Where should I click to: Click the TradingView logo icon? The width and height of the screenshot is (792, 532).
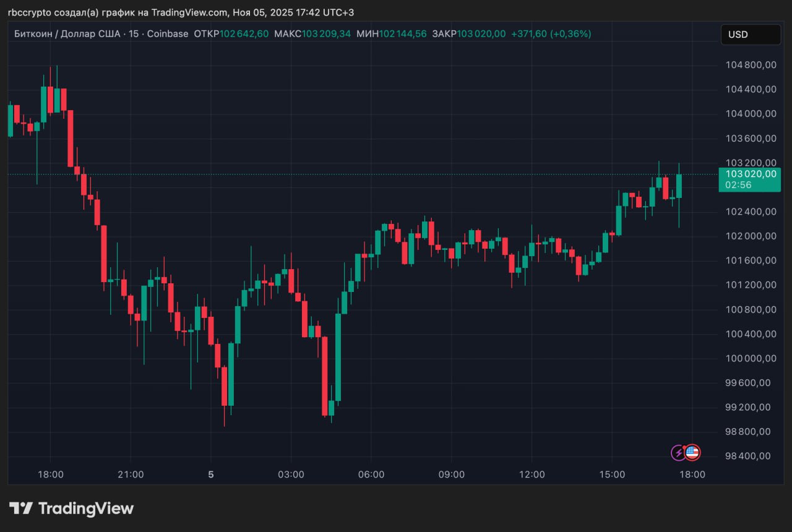tap(20, 508)
